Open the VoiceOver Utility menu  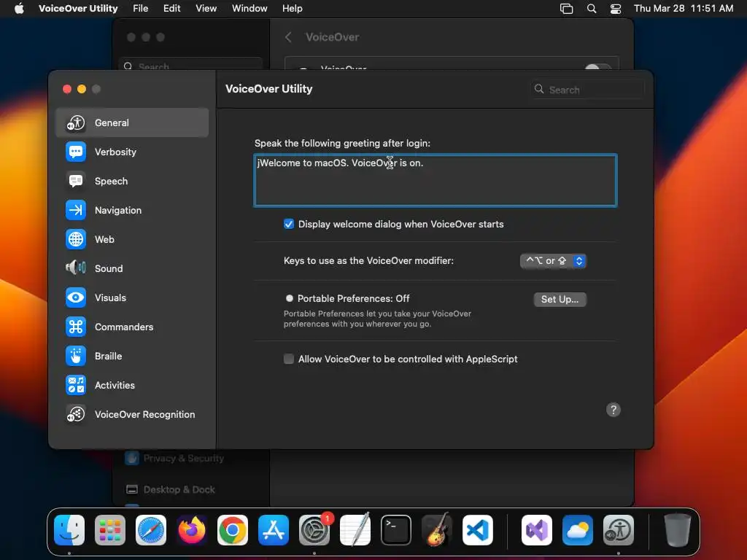pos(78,8)
